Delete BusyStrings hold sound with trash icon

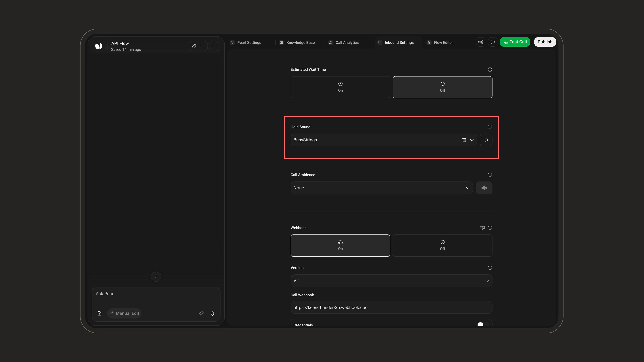click(x=464, y=140)
